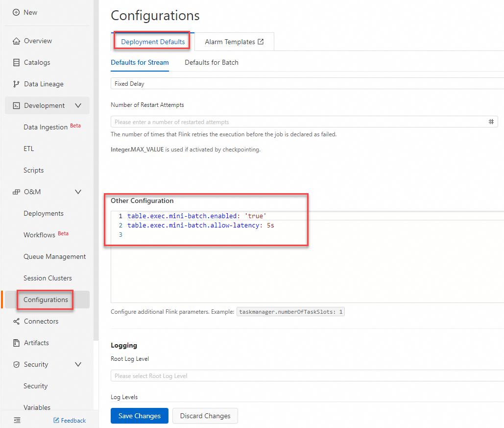This screenshot has width=504, height=428.
Task: Click the Artifacts file icon
Action: pos(16,343)
